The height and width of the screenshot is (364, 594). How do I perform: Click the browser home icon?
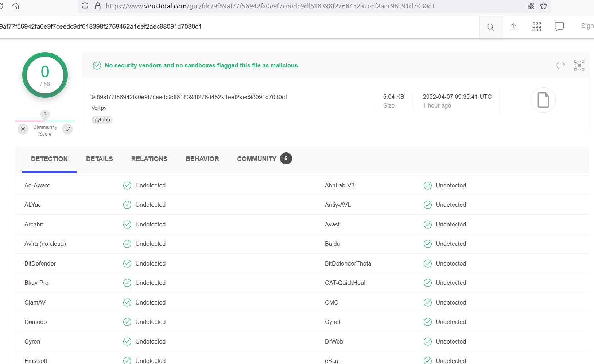click(16, 6)
